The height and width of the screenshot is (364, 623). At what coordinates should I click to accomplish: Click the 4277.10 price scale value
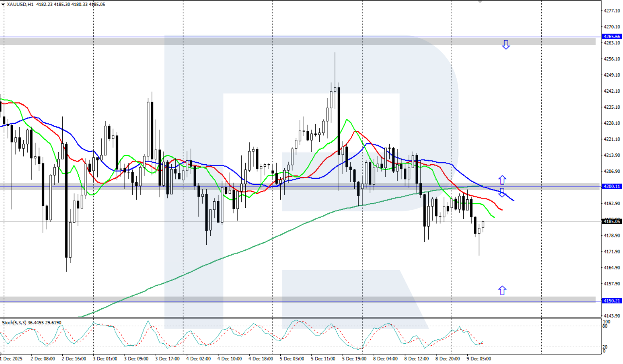click(611, 11)
